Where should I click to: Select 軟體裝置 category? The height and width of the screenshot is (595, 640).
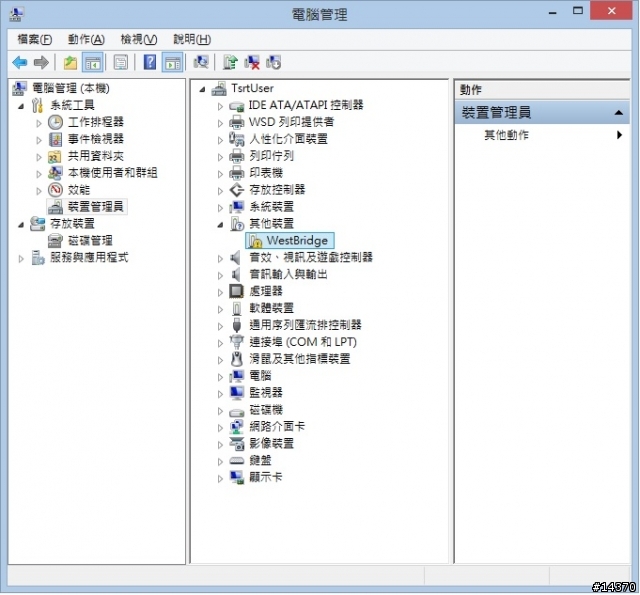click(x=271, y=309)
